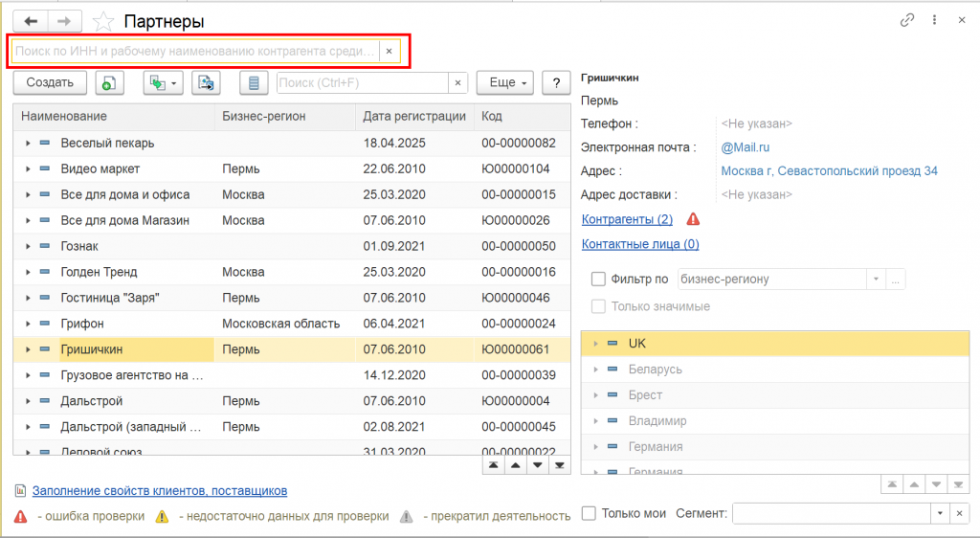Expand the Дальстрой row
Screen dimensions: 980x538
coord(28,401)
